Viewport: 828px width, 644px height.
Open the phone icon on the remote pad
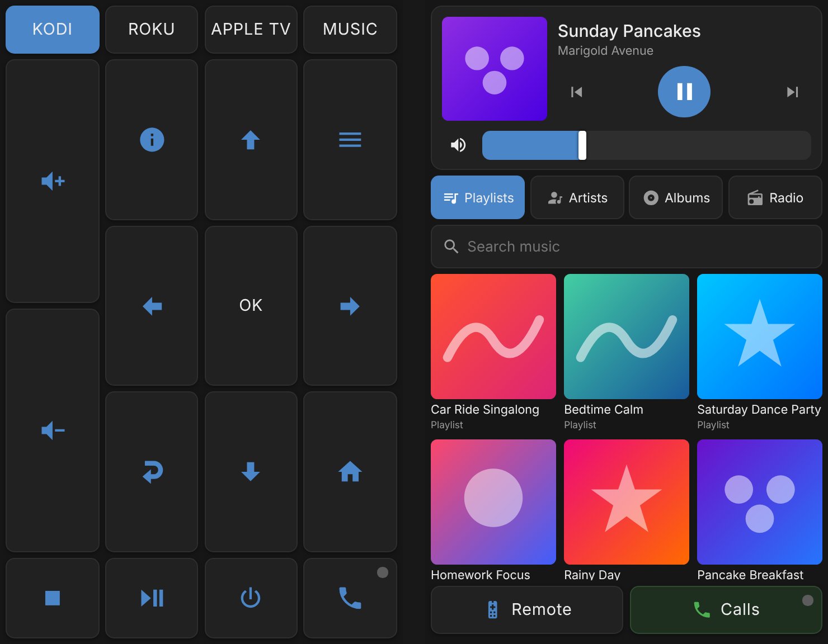(x=350, y=598)
